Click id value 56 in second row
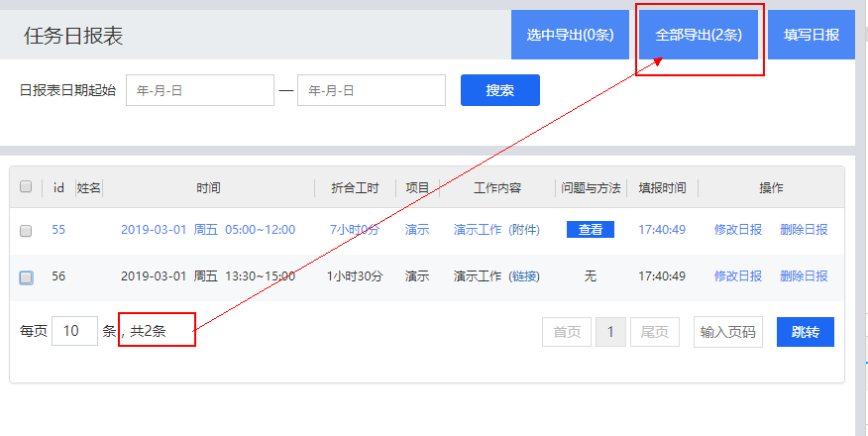868x436 pixels. point(58,276)
